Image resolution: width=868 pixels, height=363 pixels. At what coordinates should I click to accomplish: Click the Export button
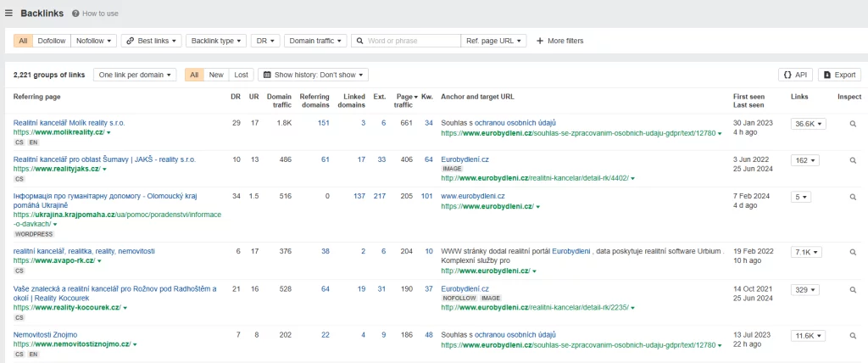click(x=839, y=75)
